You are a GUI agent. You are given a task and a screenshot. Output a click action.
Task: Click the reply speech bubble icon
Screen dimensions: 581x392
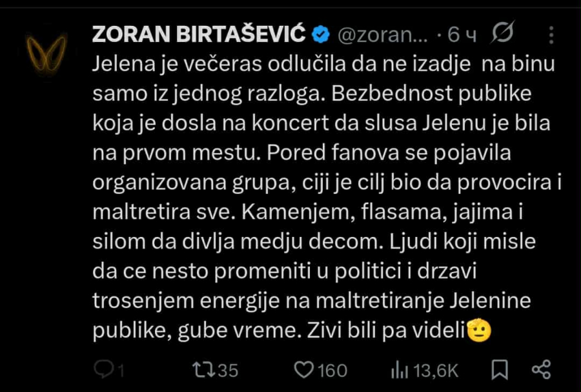click(x=103, y=369)
